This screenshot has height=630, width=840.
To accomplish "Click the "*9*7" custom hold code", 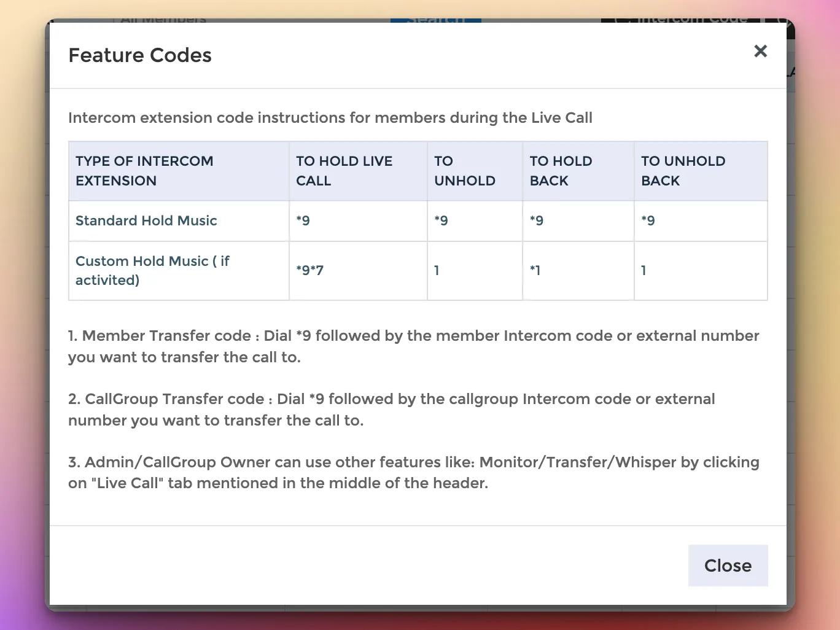I will click(x=309, y=271).
